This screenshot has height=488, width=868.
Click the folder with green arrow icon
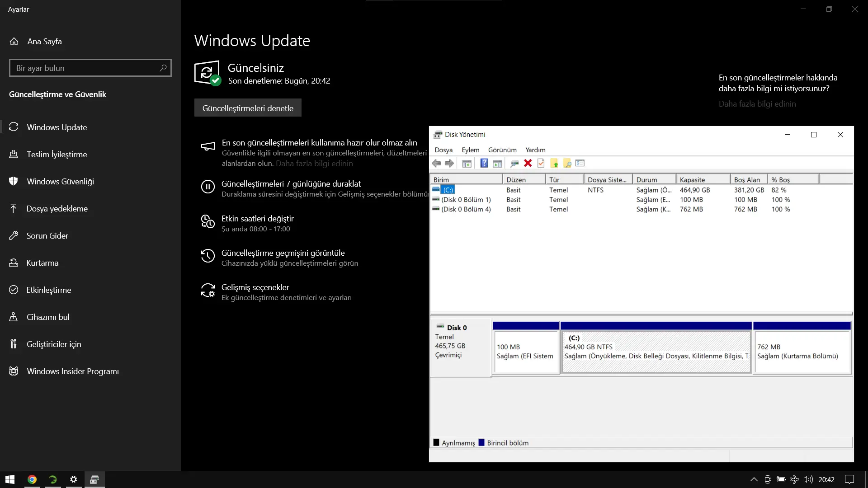(554, 164)
